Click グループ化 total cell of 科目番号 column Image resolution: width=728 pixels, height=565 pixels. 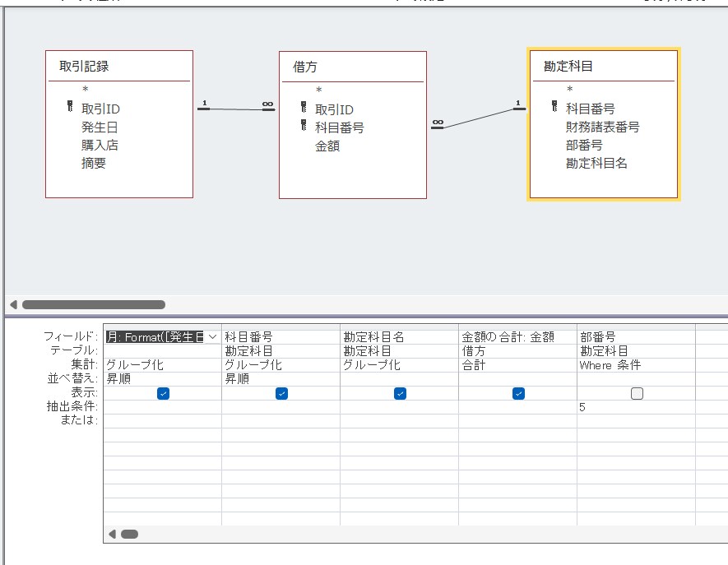coord(281,365)
